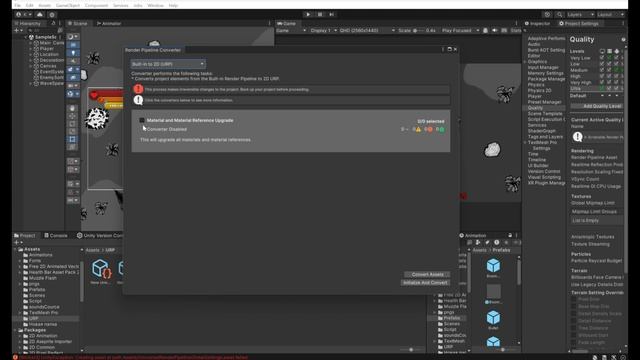The height and width of the screenshot is (360, 640).
Task: Select the Transform tool in Scene toolbar
Action: click(x=73, y=147)
